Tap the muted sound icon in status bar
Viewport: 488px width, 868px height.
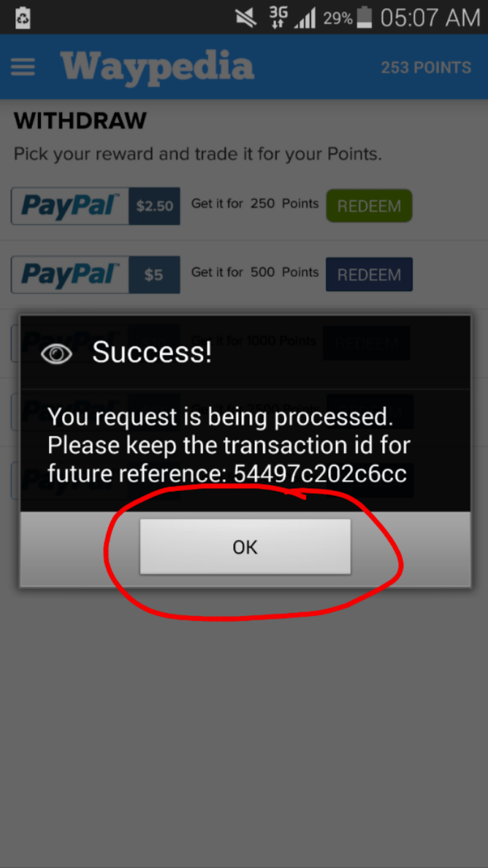(x=246, y=18)
